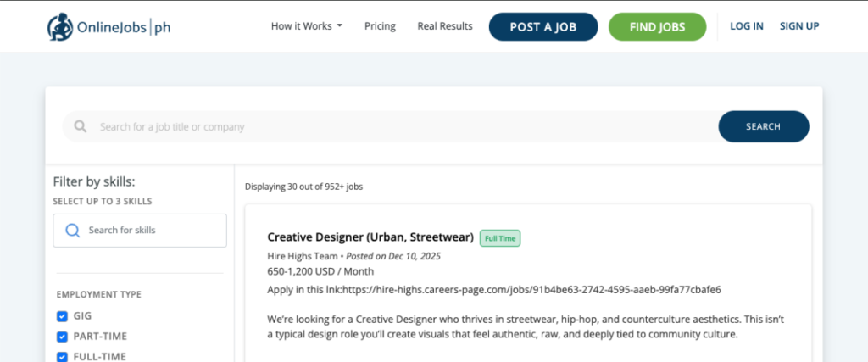Uncheck the GIG employment type checkbox
Viewport: 868px width, 362px height.
(62, 315)
